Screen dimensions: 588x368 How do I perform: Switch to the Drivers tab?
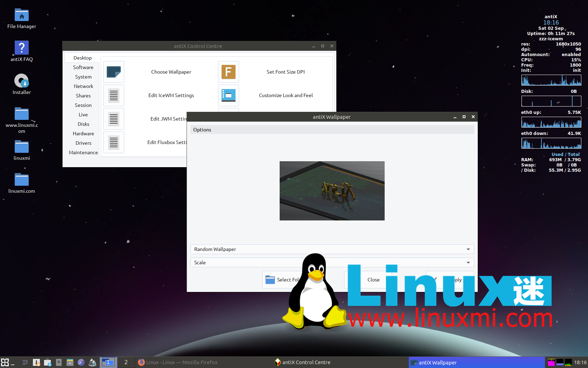83,143
